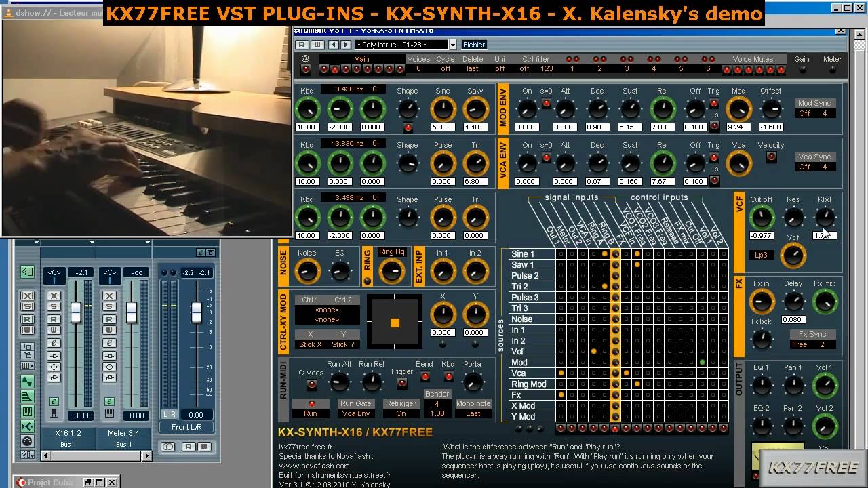Toggle MIDI channels visibility (keyboard icon)

pos(27,411)
